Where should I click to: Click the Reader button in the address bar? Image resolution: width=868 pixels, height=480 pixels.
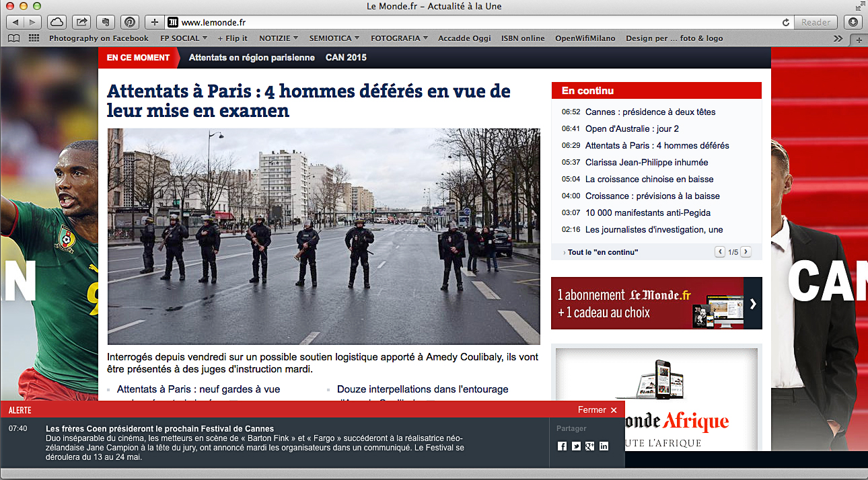point(816,22)
